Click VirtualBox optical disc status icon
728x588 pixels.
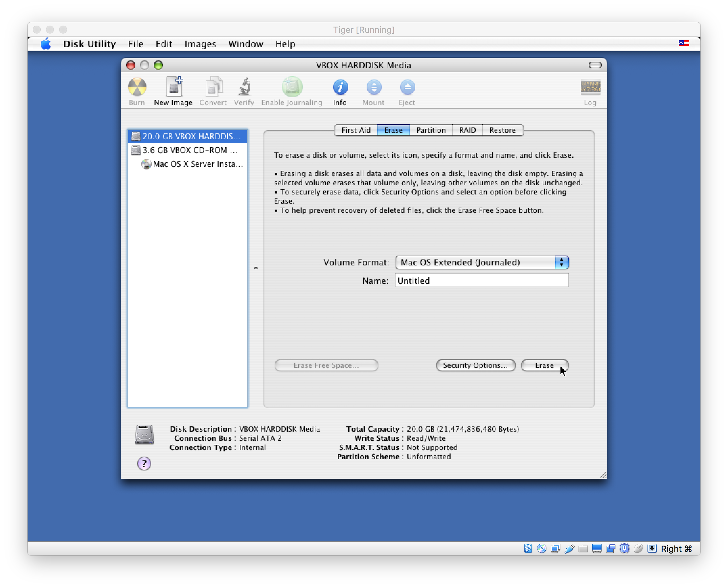542,548
